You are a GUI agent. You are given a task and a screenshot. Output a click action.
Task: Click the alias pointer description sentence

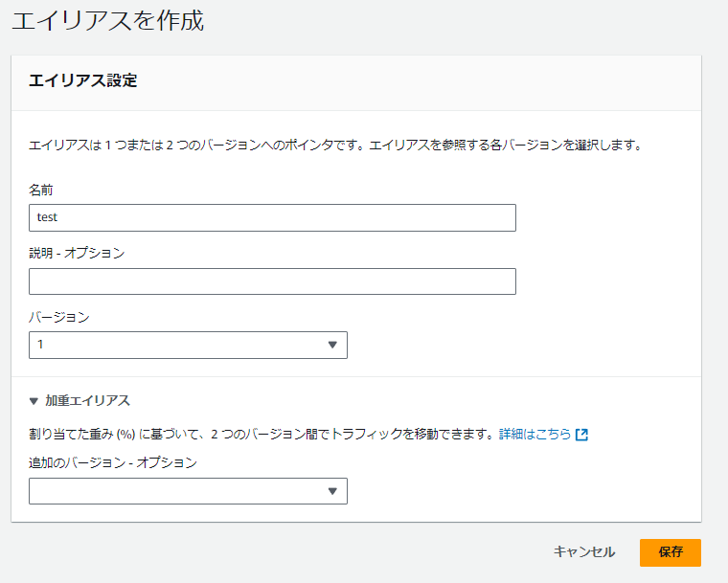tap(335, 146)
